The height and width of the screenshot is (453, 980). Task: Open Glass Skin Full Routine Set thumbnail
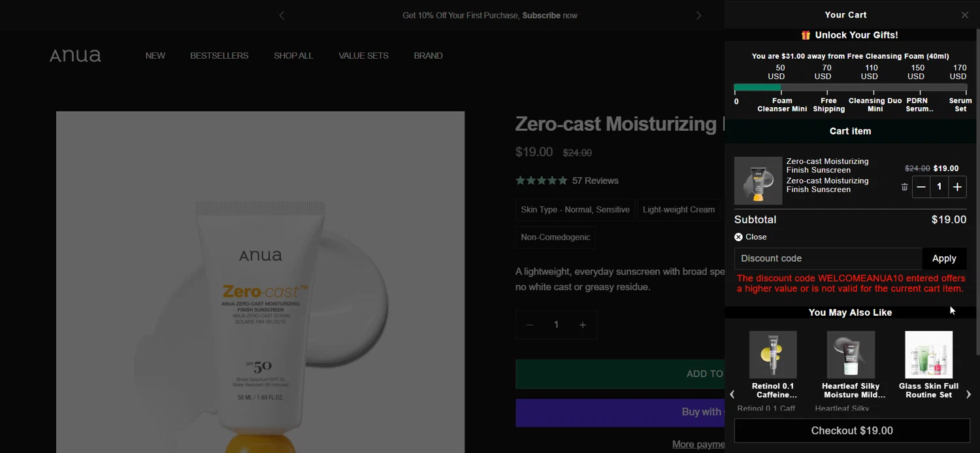(x=928, y=354)
